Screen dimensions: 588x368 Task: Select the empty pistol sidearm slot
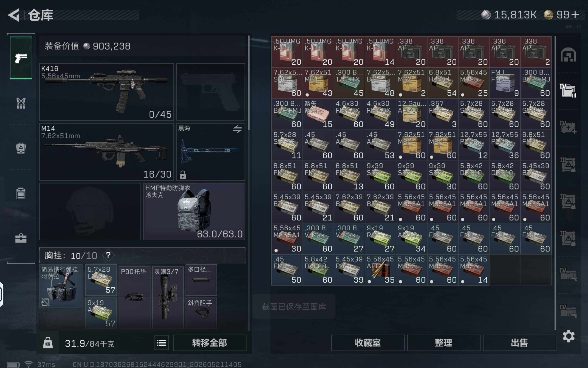[x=211, y=92]
